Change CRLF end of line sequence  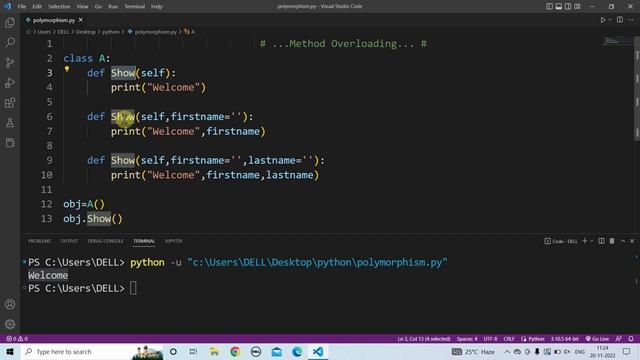point(509,338)
